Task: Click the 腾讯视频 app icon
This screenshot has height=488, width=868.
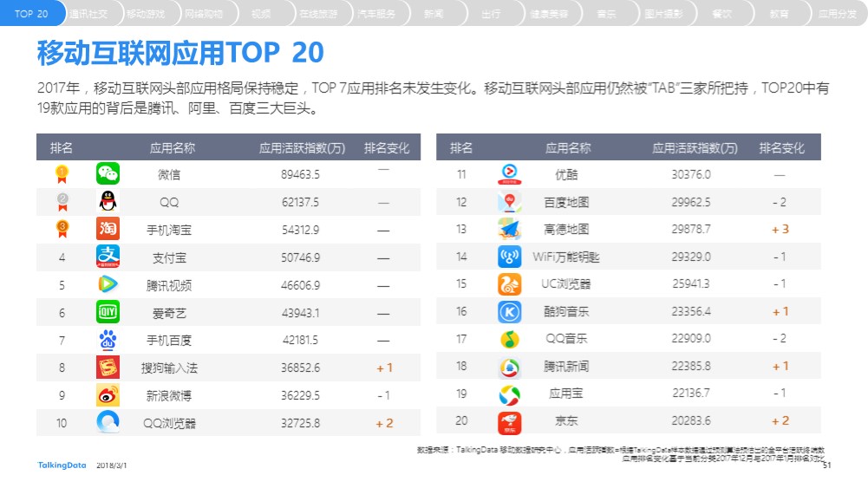Action: (108, 284)
